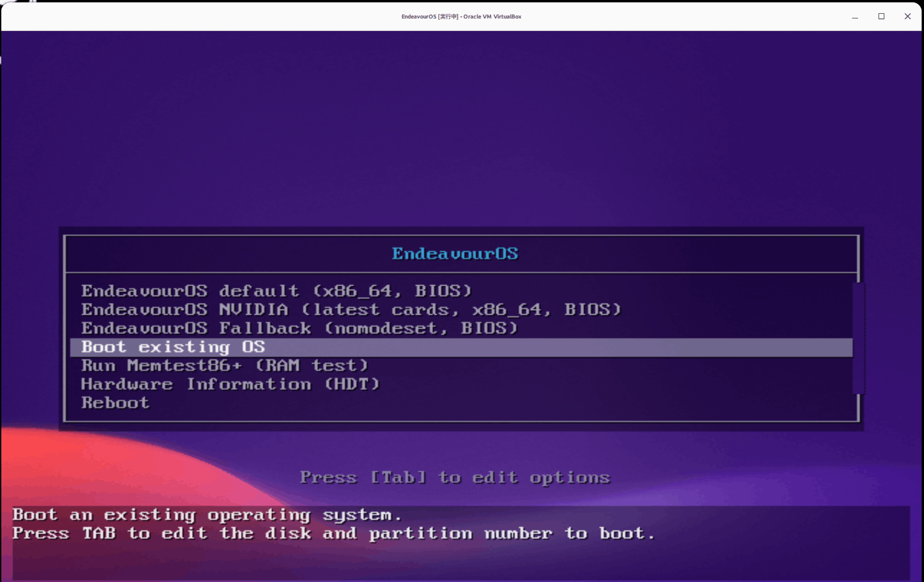Choose the highlighted Boot existing OS entry
The height and width of the screenshot is (582, 924).
[x=461, y=347]
